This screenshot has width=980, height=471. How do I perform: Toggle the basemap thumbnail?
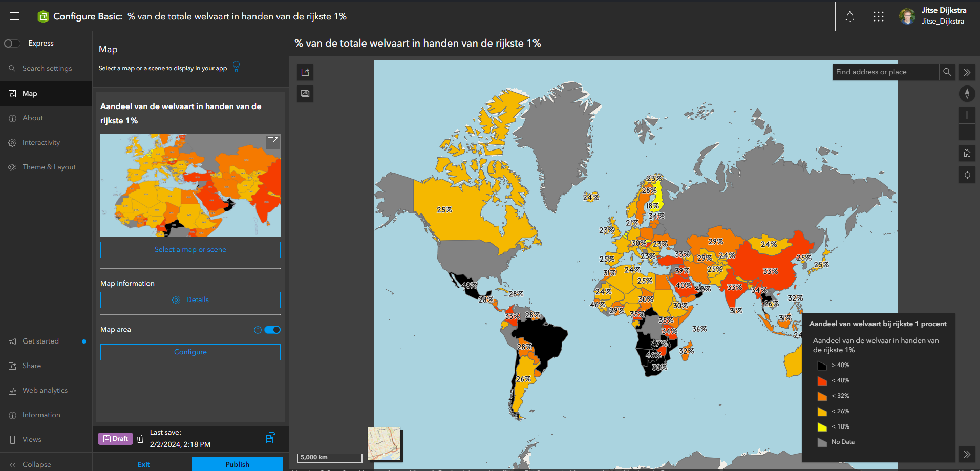coord(384,443)
